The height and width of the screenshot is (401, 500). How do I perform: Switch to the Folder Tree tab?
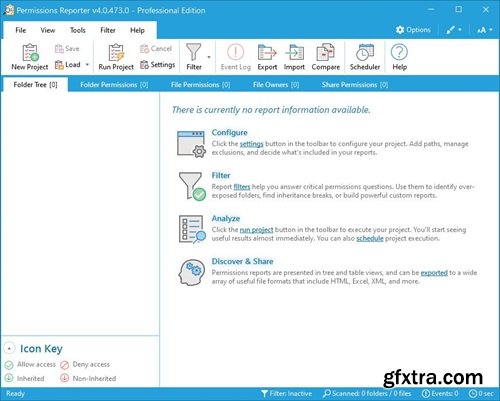[x=35, y=85]
